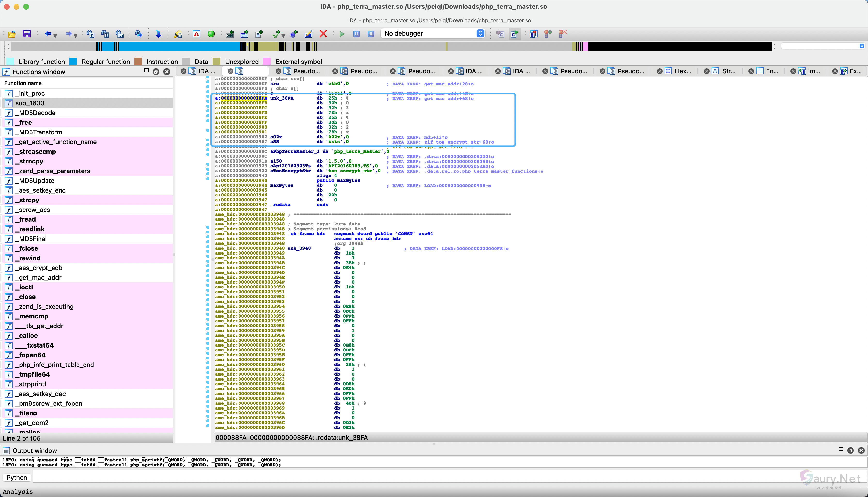The image size is (868, 497).
Task: Open the No debugger dropdown
Action: 480,33
